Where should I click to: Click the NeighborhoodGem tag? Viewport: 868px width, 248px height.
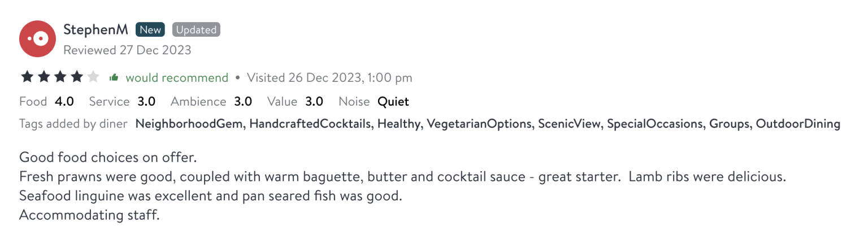tap(189, 124)
